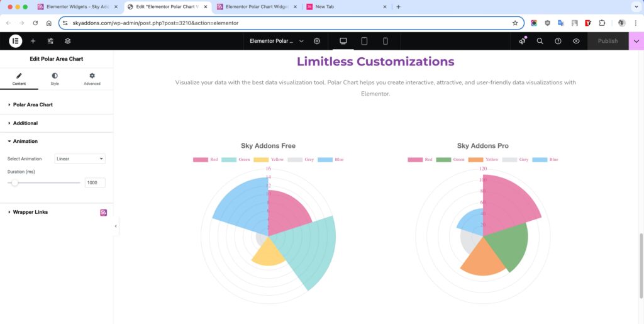Expand the Wrapper Links section
Image resolution: width=644 pixels, height=324 pixels.
tap(56, 212)
